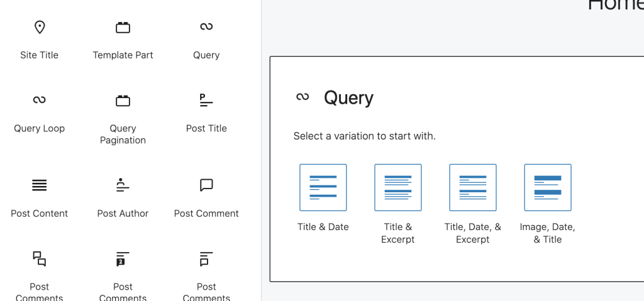Insert the Post Title block
The image size is (644, 301).
206,112
